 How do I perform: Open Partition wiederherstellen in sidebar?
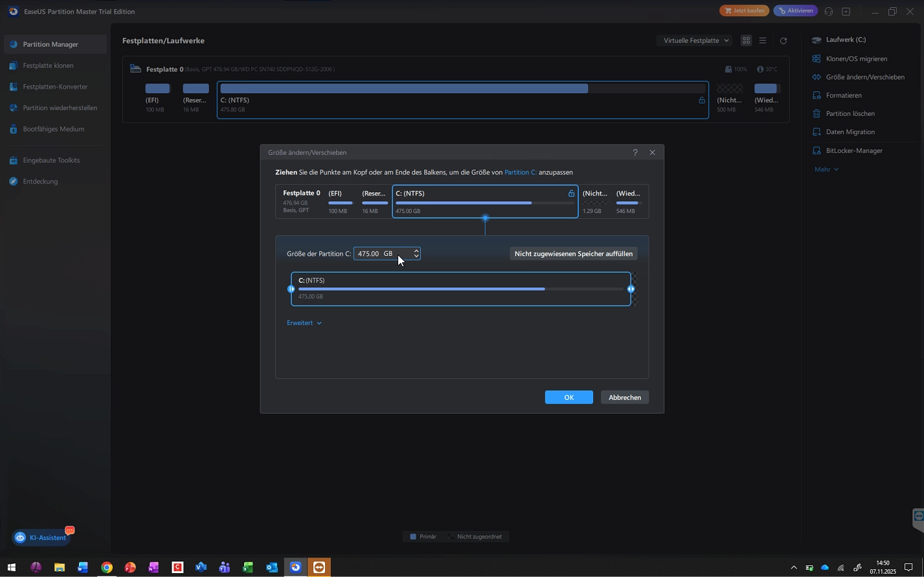click(x=60, y=108)
